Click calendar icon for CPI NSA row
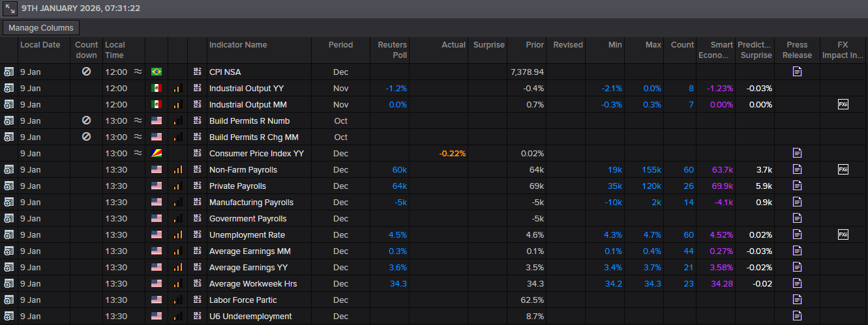The width and height of the screenshot is (868, 325). click(x=9, y=72)
